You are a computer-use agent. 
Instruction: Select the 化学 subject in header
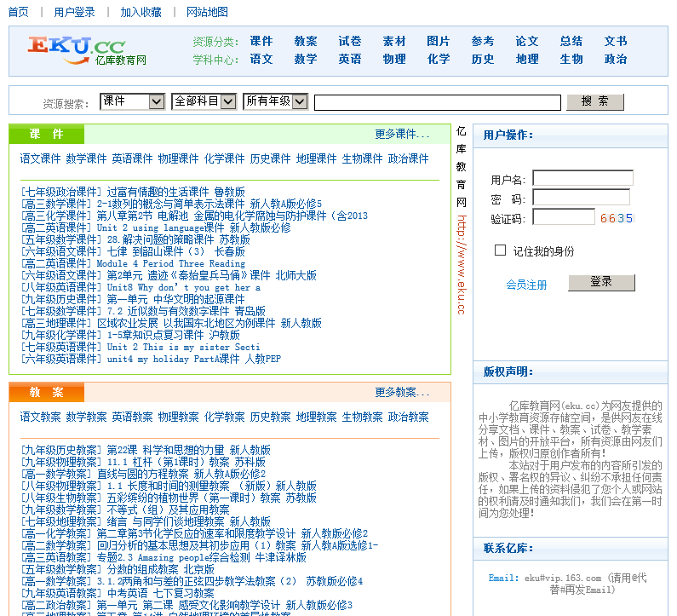coord(439,59)
